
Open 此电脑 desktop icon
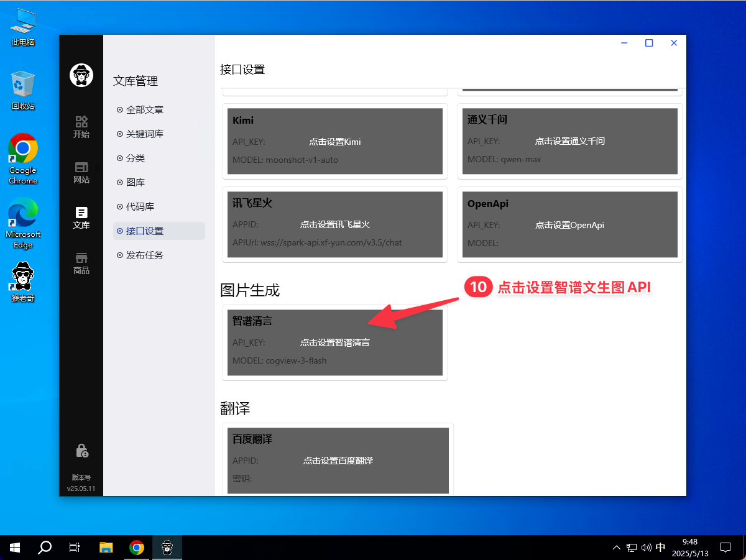[x=23, y=27]
